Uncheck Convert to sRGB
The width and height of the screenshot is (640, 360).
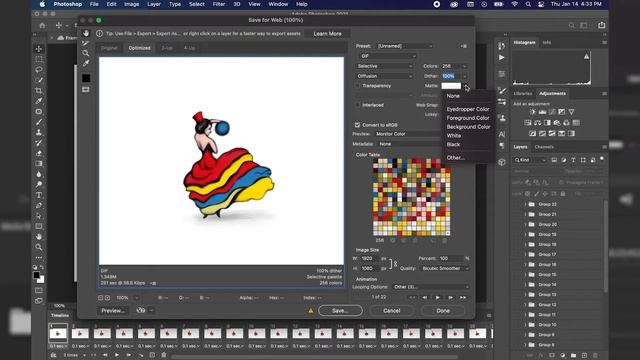point(357,125)
